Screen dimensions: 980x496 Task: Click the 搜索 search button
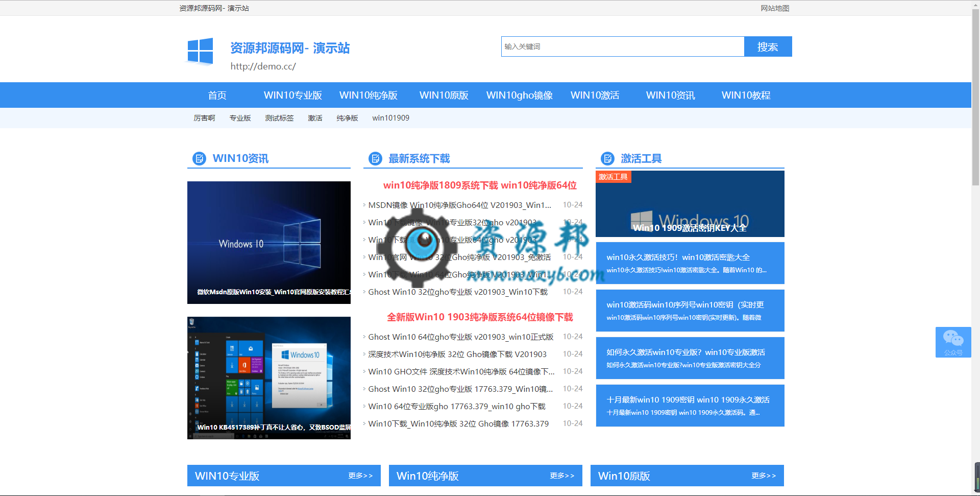768,46
